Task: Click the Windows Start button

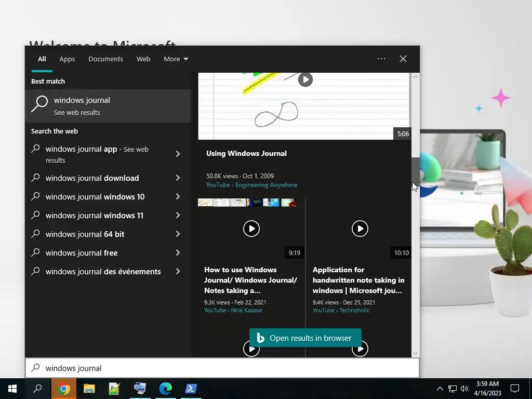Action: [12, 389]
